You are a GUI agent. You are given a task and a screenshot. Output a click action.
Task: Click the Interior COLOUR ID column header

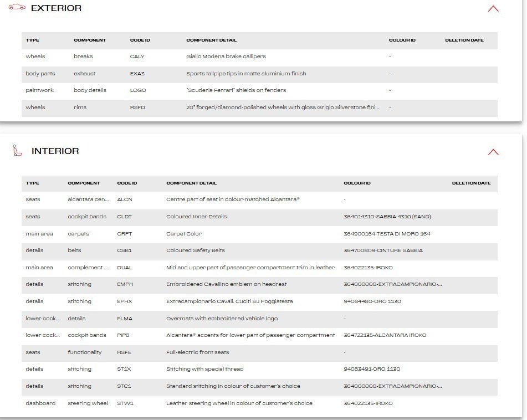[x=357, y=183]
